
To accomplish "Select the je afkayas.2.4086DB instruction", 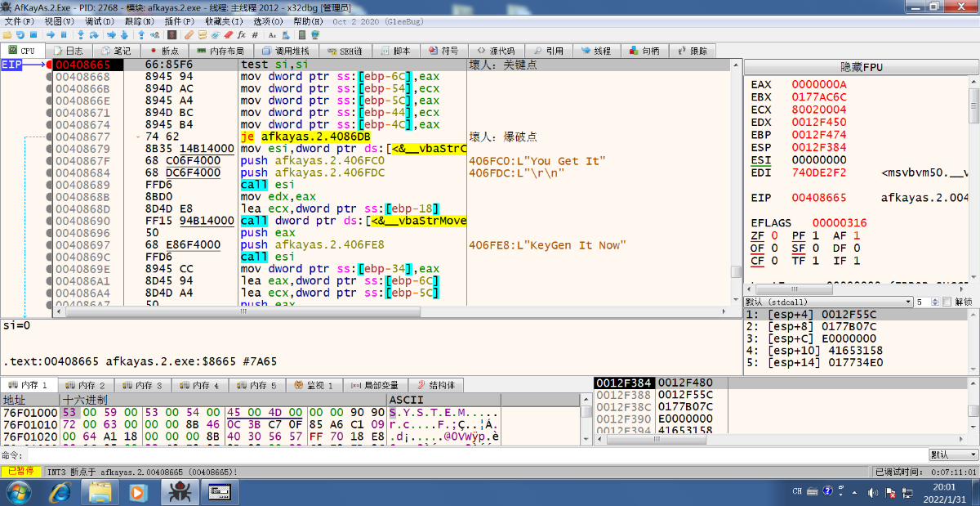I will tap(305, 137).
